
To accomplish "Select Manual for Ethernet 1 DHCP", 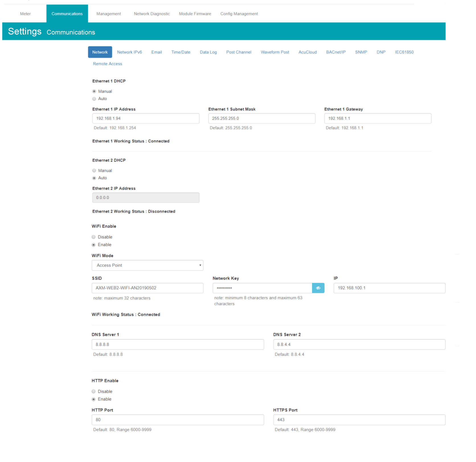I will click(94, 91).
